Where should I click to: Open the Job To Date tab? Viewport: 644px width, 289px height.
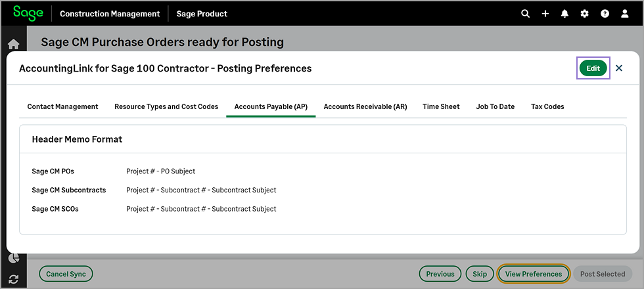click(495, 106)
